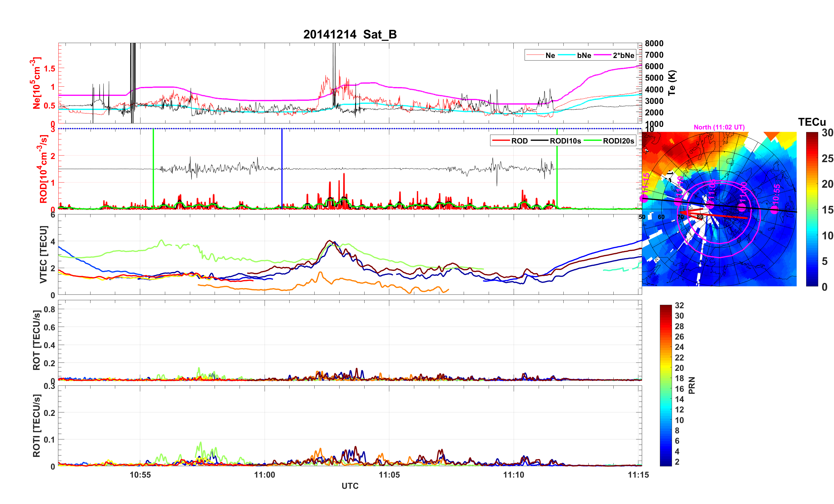Click the 10:55 UTC tick label
The height and width of the screenshot is (504, 834).
[x=140, y=475]
